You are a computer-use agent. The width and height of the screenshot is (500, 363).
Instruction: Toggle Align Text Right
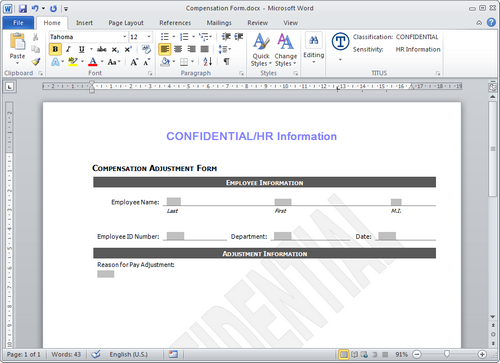click(191, 49)
